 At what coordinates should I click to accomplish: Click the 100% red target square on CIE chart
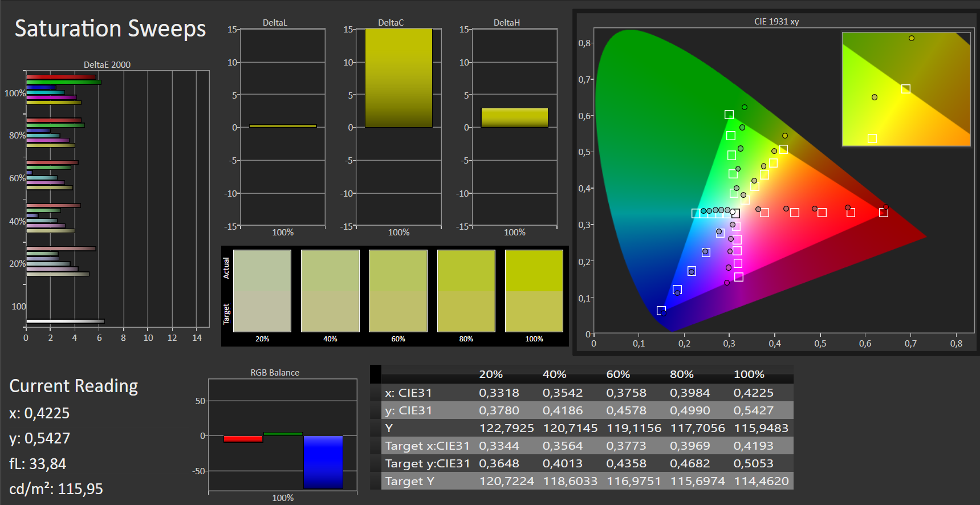pos(883,213)
